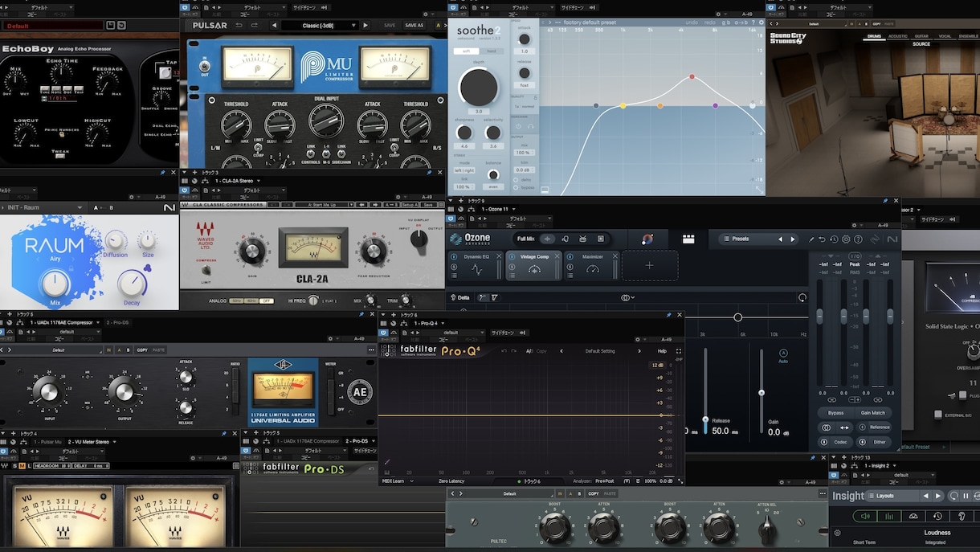Add a new Ozone module slot
Image resolution: width=980 pixels, height=552 pixels.
click(x=650, y=266)
